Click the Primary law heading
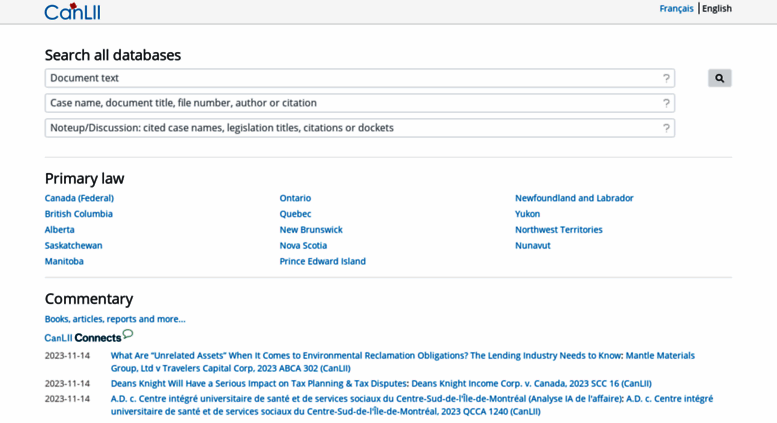 click(84, 179)
